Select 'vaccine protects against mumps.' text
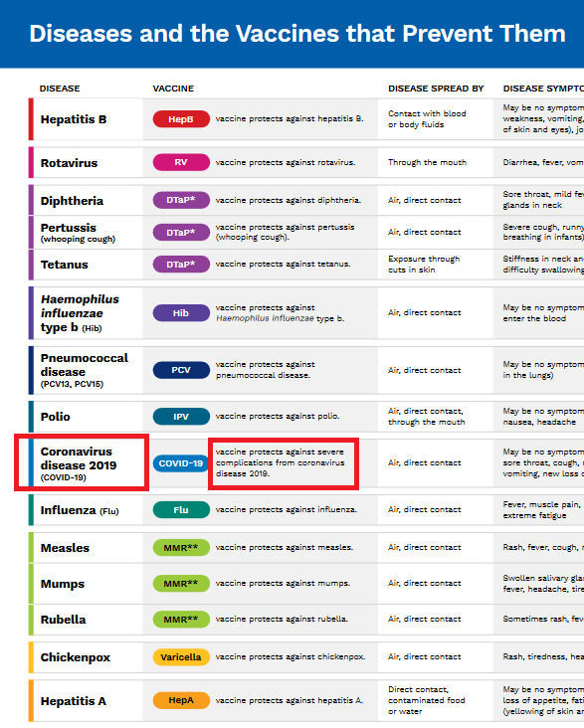Image resolution: width=584 pixels, height=728 pixels. click(x=283, y=583)
